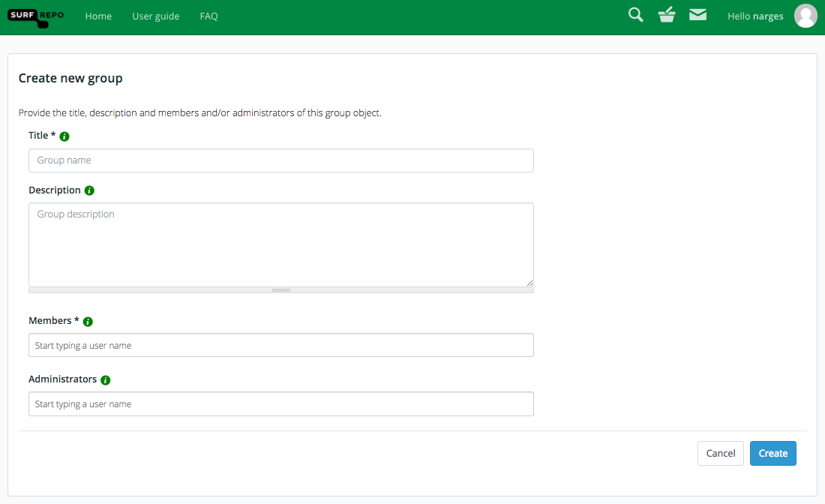This screenshot has height=504, width=825.
Task: Click the Hello narges user menu
Action: 755,16
